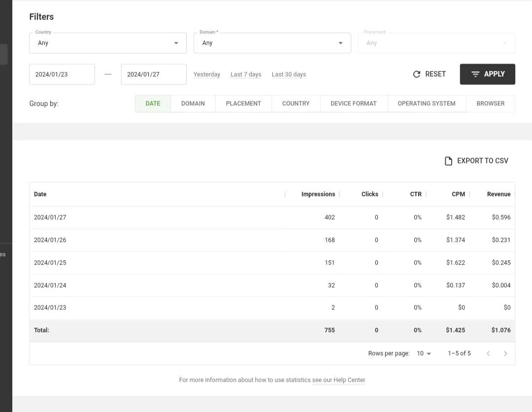The width and height of the screenshot is (532, 412).
Task: Group results by Device Format
Action: tap(354, 103)
